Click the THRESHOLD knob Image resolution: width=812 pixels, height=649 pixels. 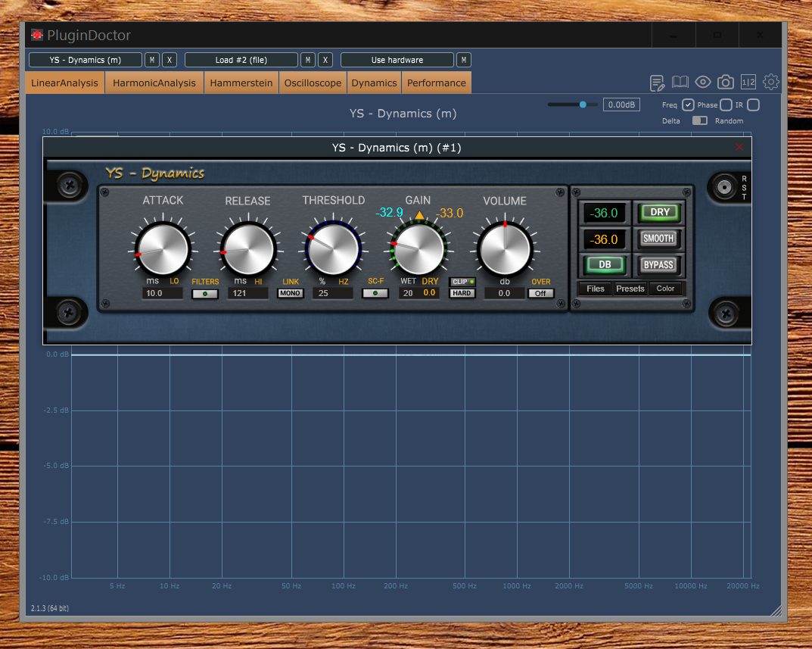[x=333, y=249]
